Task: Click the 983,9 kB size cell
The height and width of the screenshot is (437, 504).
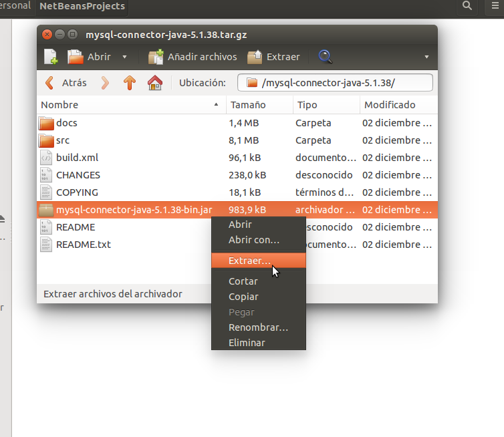Action: (247, 210)
